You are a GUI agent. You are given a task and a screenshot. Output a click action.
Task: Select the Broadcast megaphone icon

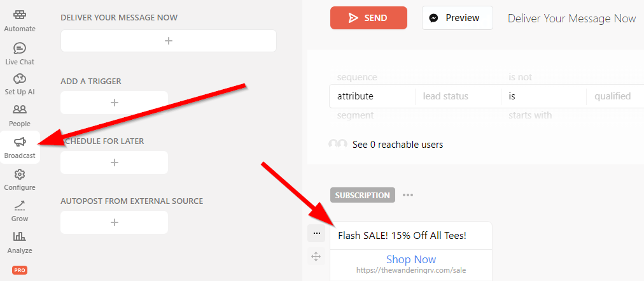(20, 142)
